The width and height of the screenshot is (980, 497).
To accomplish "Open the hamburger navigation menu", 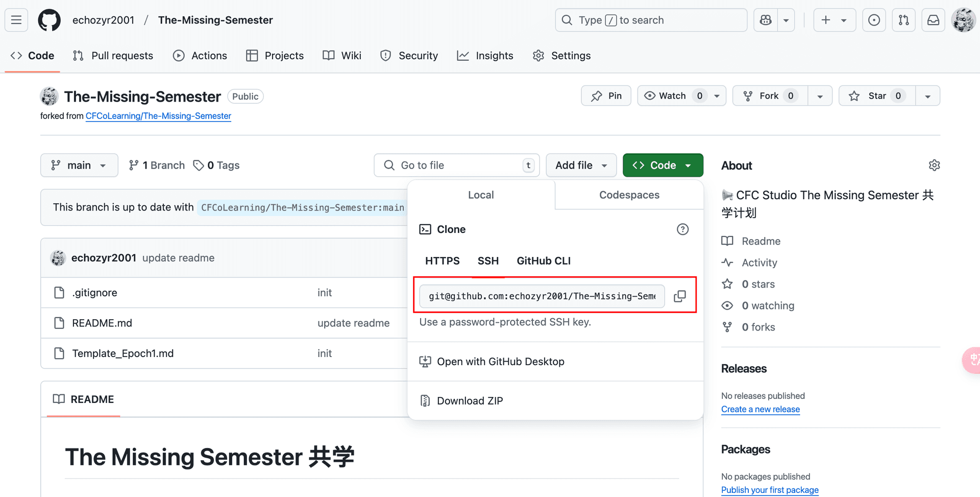I will (16, 20).
